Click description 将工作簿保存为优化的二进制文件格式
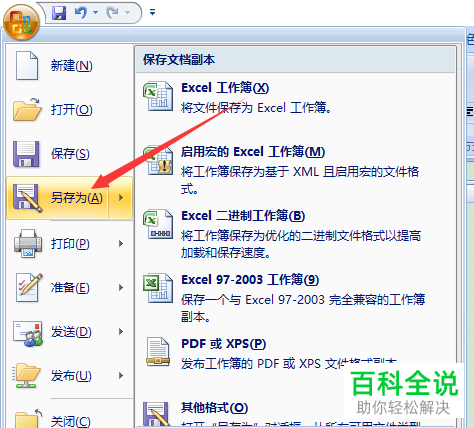 [301, 244]
